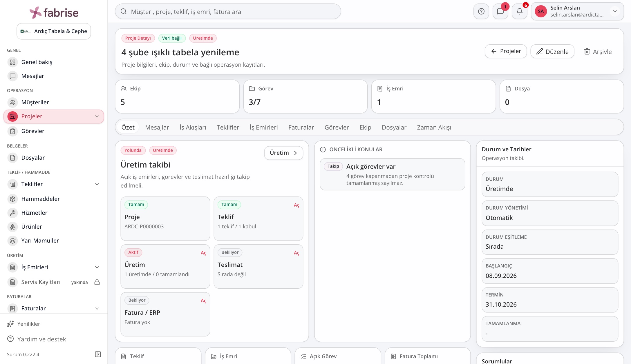Collapse the sidebar with the panel icon

(98, 354)
